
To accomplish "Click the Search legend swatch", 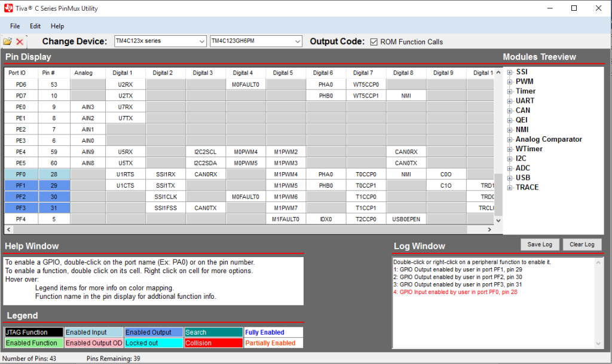I will point(213,332).
